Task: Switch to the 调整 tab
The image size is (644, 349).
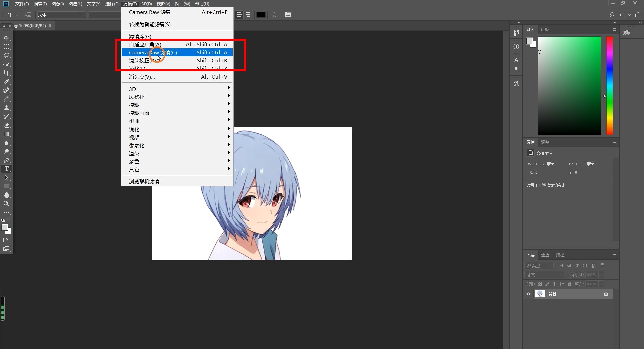Action: pos(545,142)
